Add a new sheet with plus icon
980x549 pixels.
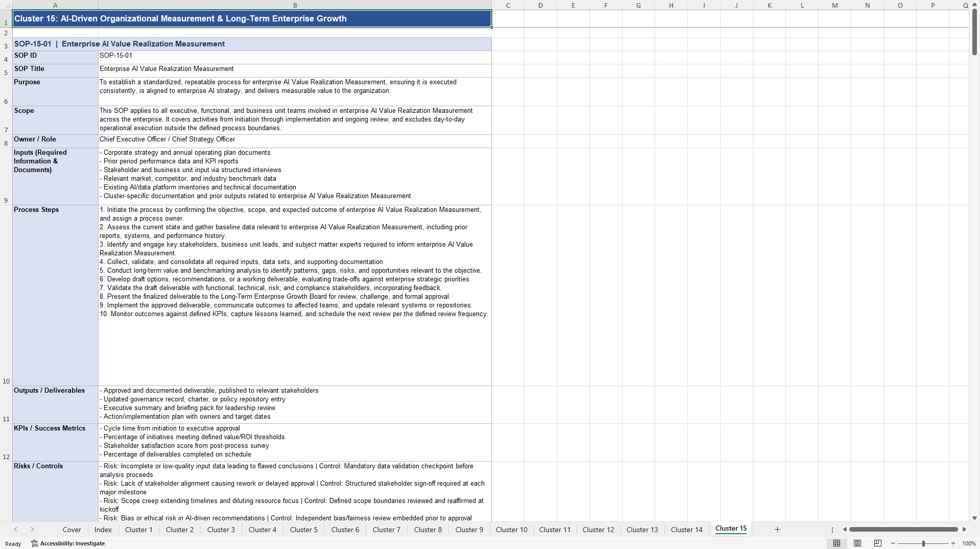coord(777,530)
